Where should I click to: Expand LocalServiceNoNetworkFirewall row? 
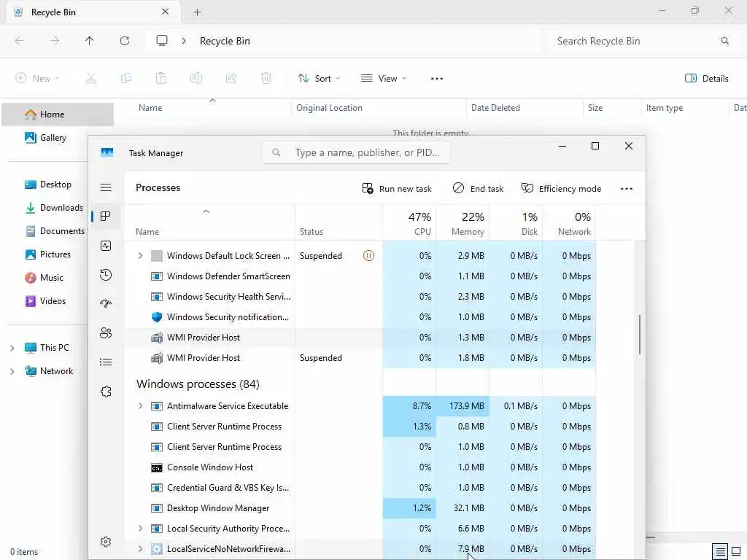[140, 549]
